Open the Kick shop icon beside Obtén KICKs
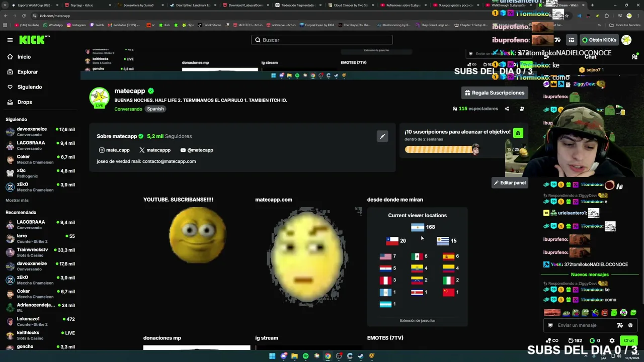The height and width of the screenshot is (362, 644). [572, 40]
